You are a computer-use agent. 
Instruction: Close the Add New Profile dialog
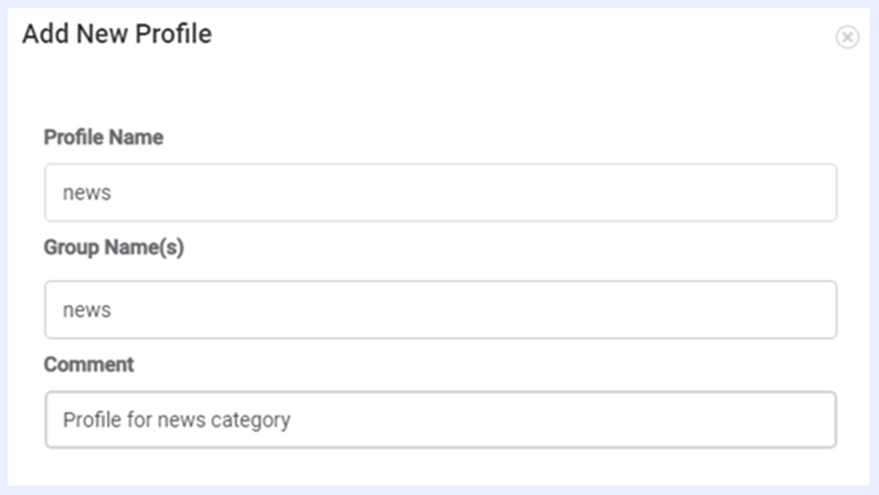847,38
